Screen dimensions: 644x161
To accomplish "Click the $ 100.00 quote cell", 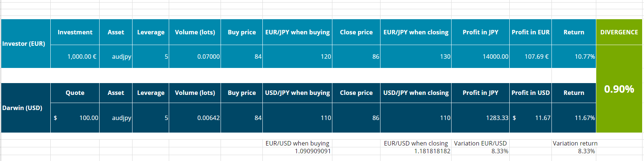I will coord(75,118).
